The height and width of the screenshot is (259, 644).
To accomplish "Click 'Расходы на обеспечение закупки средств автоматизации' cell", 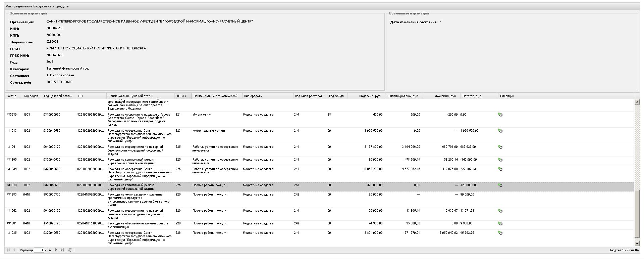I will [138, 225].
